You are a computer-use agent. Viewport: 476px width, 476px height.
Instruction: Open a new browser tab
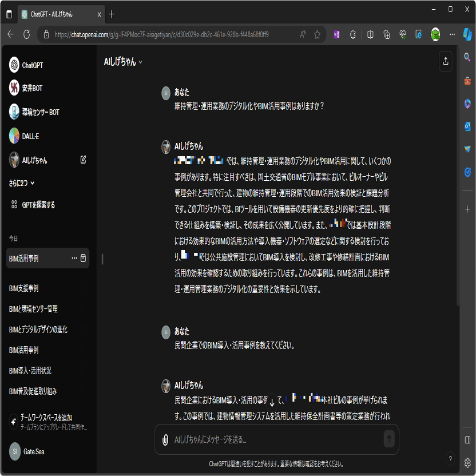pos(112,14)
